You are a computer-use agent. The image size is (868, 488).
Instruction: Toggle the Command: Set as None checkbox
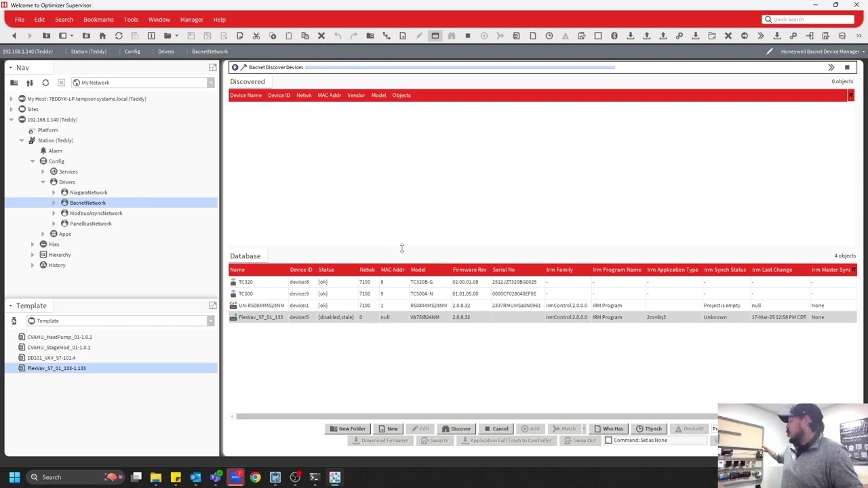[608, 441]
